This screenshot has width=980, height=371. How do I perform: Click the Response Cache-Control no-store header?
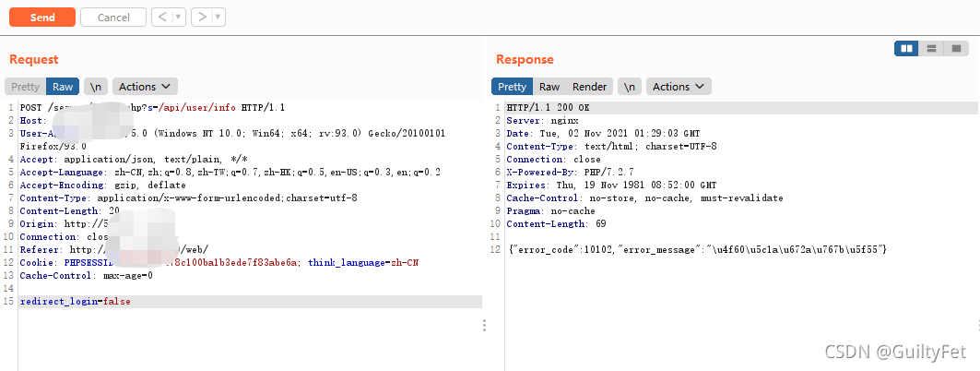click(x=644, y=197)
